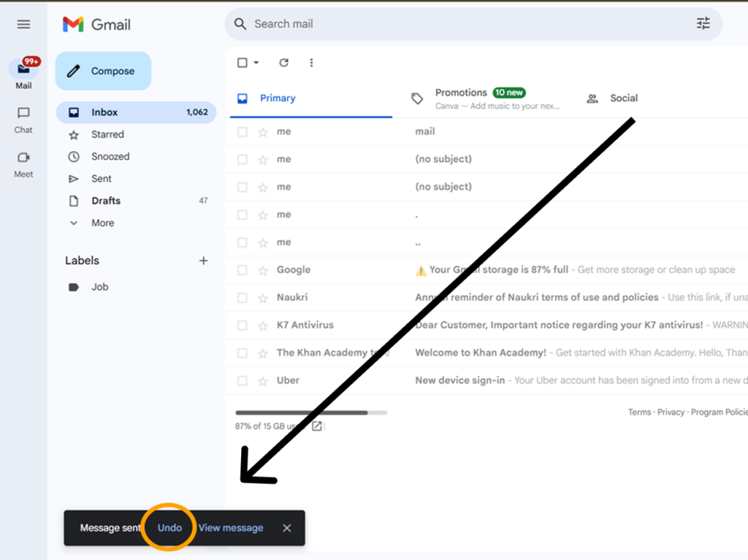Click View message link
The width and height of the screenshot is (748, 560).
[x=231, y=528]
